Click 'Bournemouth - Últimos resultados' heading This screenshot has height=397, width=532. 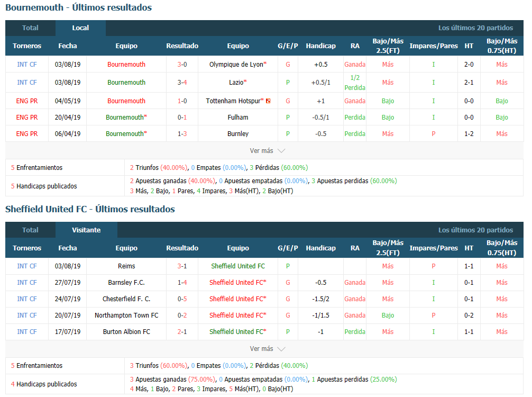tap(78, 7)
